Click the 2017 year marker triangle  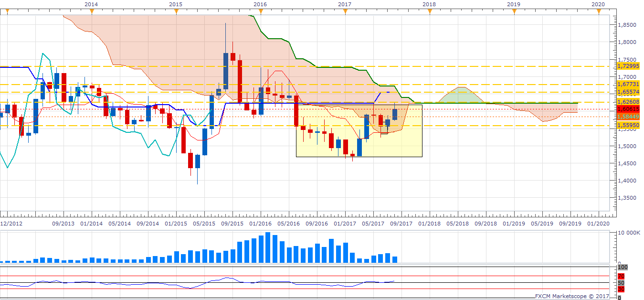[x=345, y=12]
